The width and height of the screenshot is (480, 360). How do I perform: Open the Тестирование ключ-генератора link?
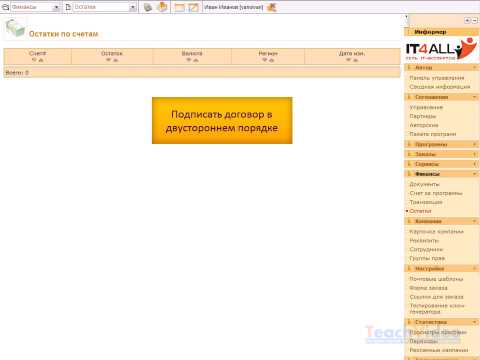coord(437,309)
